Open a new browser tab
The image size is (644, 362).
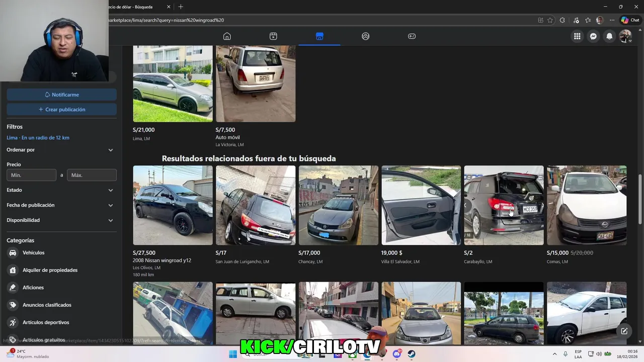(x=181, y=7)
